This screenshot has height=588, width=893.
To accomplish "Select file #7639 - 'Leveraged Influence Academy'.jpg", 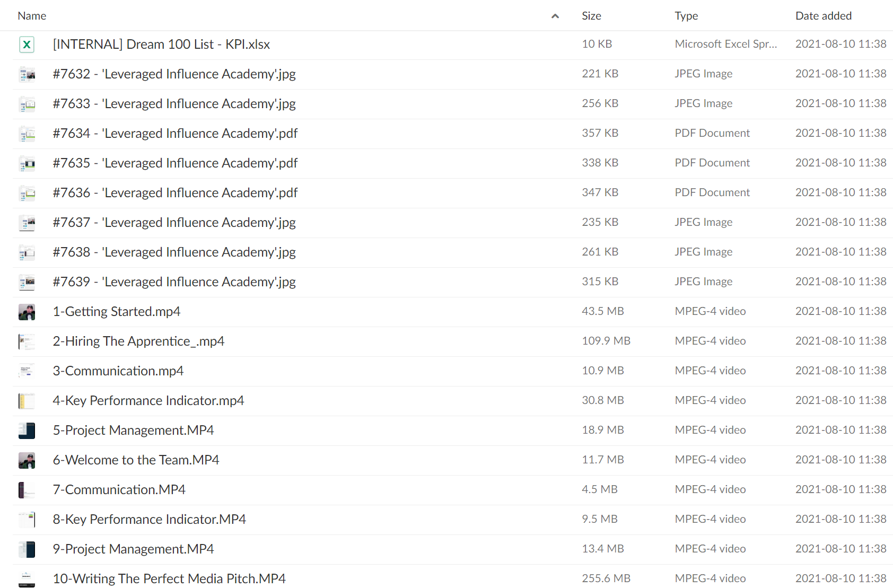I will 174,282.
